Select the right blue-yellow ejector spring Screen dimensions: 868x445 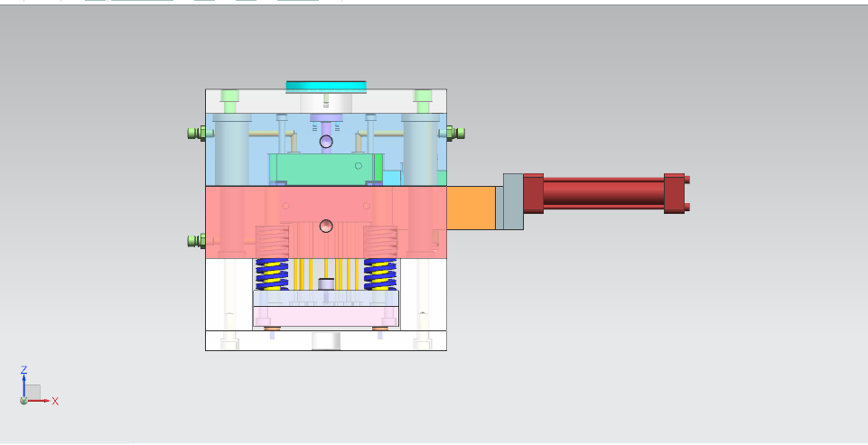click(x=380, y=274)
